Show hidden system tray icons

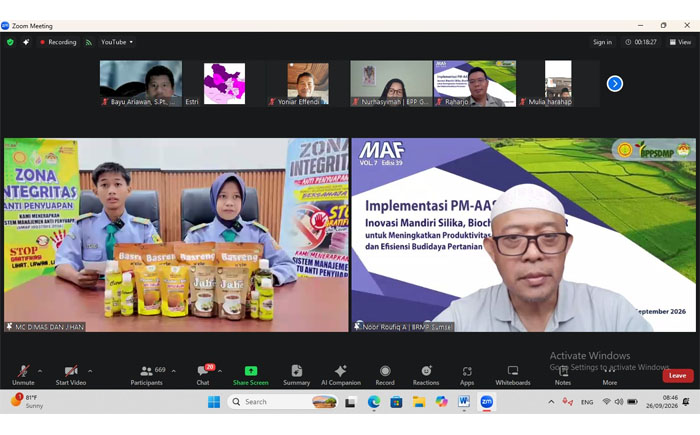[551, 402]
